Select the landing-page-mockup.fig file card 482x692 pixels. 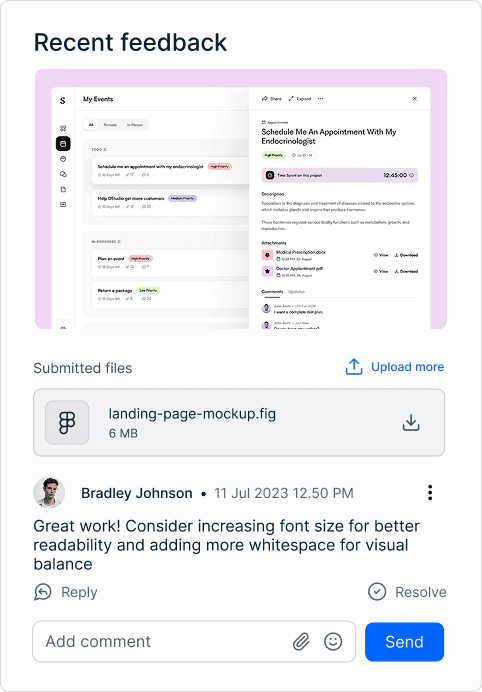pos(239,422)
